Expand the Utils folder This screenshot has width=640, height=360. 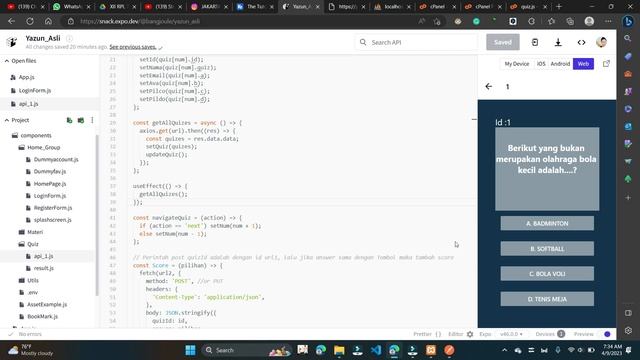pyautogui.click(x=29, y=280)
